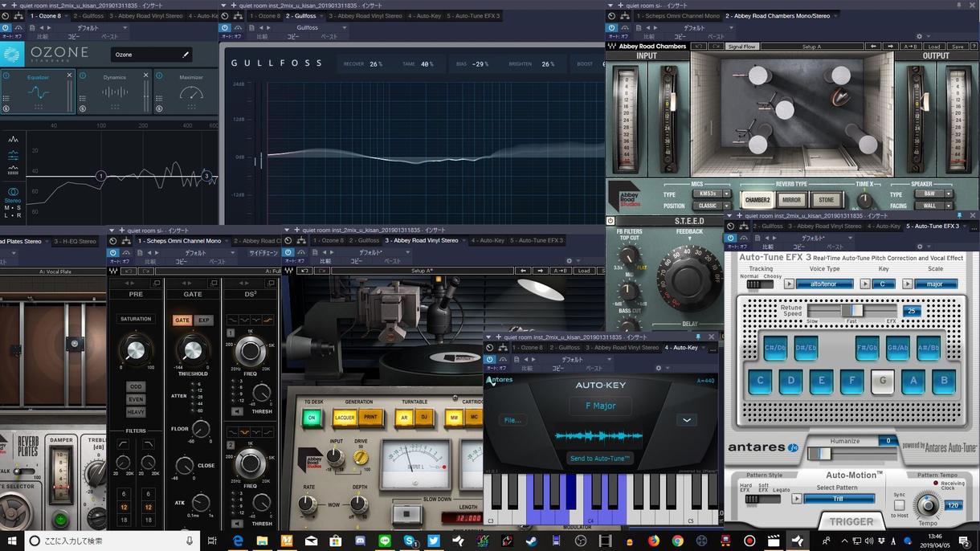Image resolution: width=980 pixels, height=551 pixels.
Task: Remove the Dynamics module with its X icon
Action: pos(146,76)
